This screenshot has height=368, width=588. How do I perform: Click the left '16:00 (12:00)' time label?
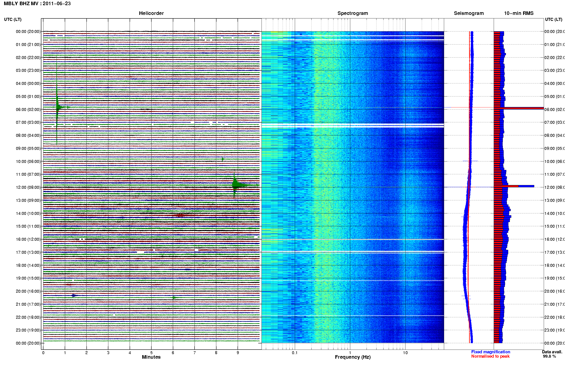tap(28, 239)
